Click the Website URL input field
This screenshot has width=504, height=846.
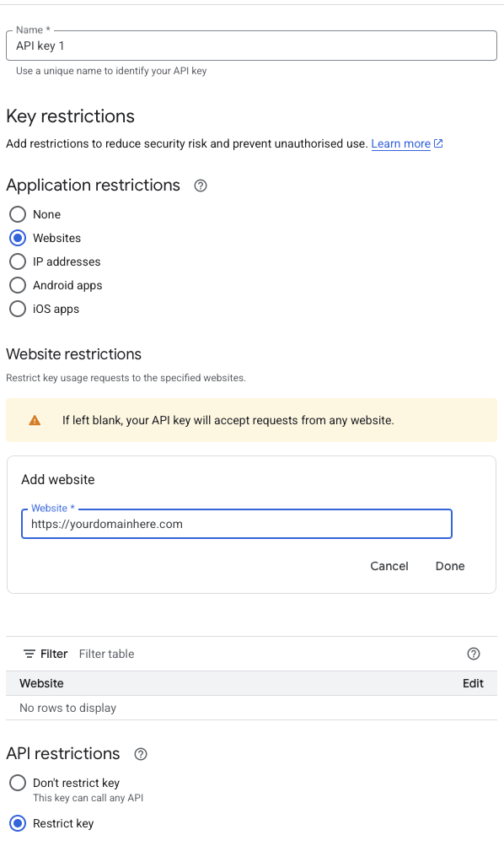236,524
